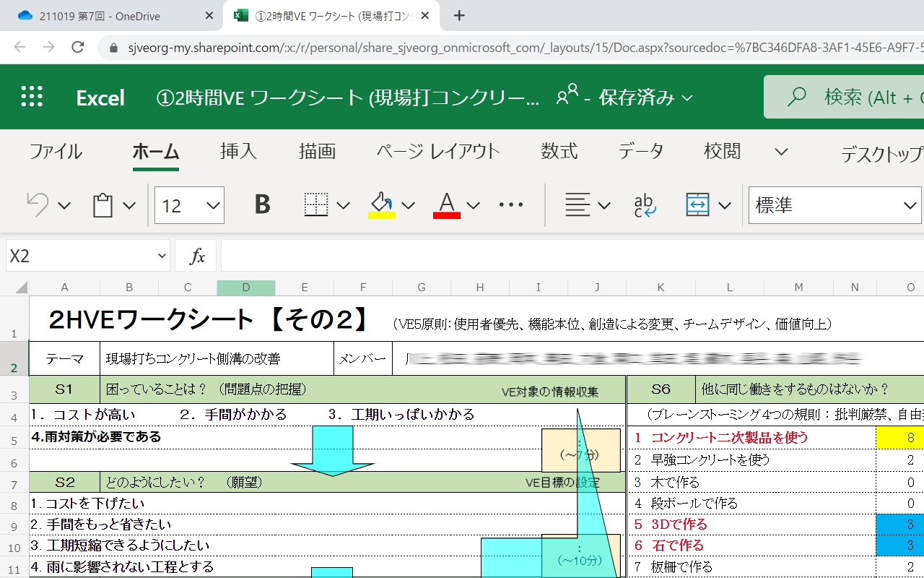
Task: Click the Merge and Center icon
Action: 698,205
